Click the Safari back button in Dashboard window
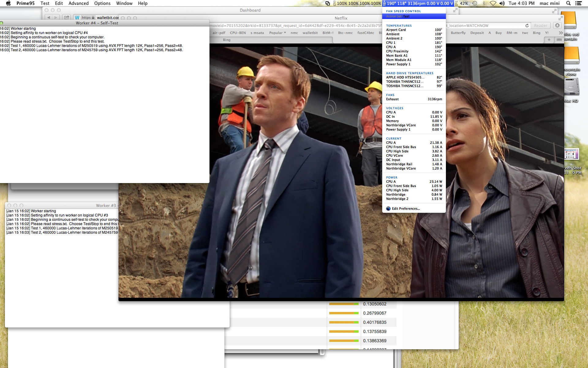The height and width of the screenshot is (368, 588). coord(49,17)
